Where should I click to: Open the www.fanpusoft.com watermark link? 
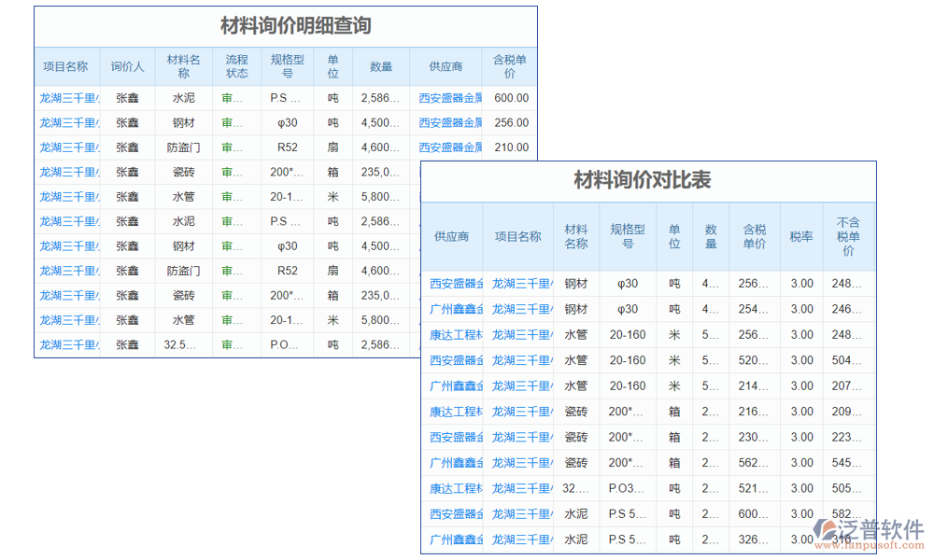[x=869, y=545]
